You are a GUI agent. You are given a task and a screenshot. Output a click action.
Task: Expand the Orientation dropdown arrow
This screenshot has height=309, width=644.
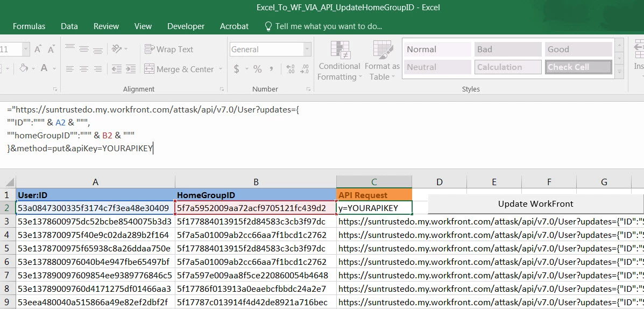(126, 50)
